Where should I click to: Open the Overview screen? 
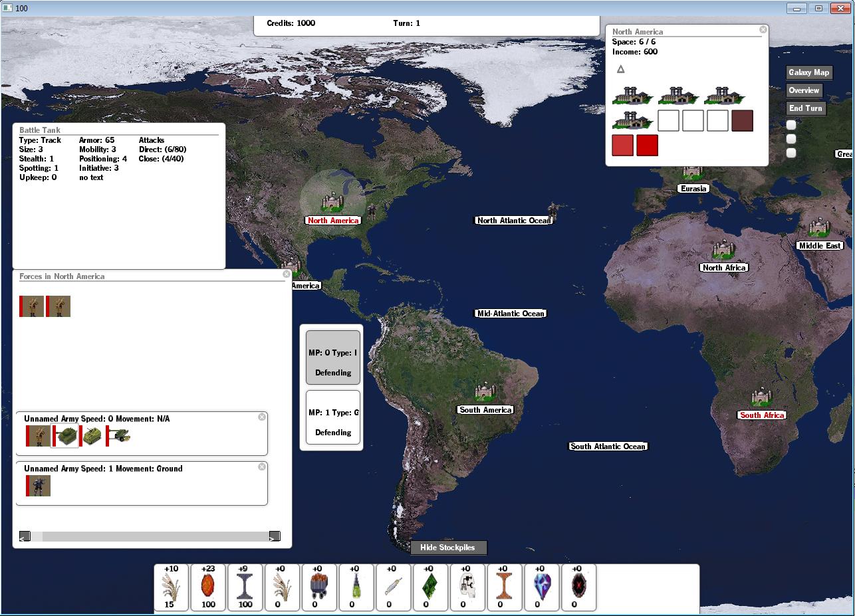804,90
